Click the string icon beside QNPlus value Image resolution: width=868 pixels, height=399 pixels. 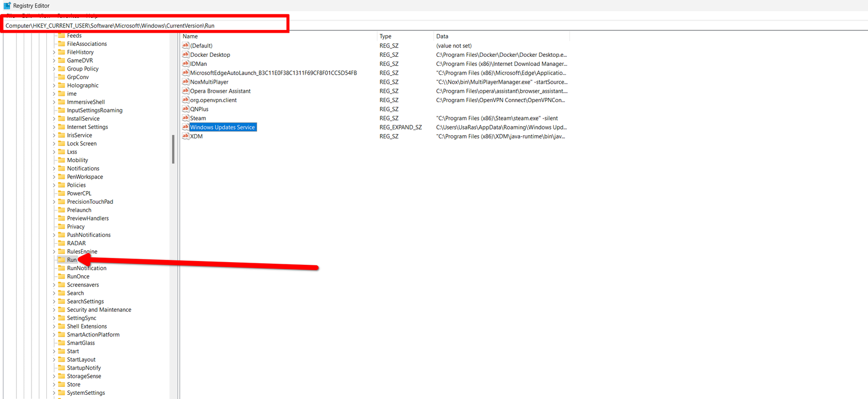click(185, 109)
